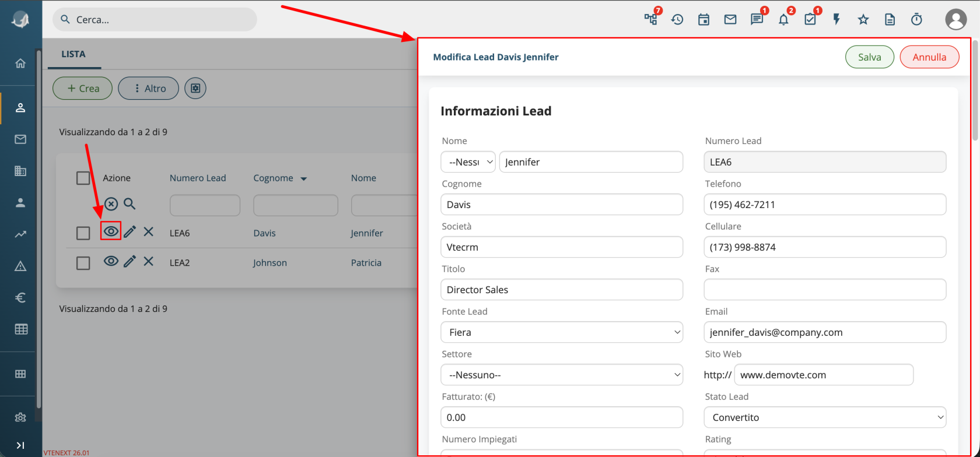Image resolution: width=980 pixels, height=457 pixels.
Task: Click the Crea button
Action: (x=82, y=88)
